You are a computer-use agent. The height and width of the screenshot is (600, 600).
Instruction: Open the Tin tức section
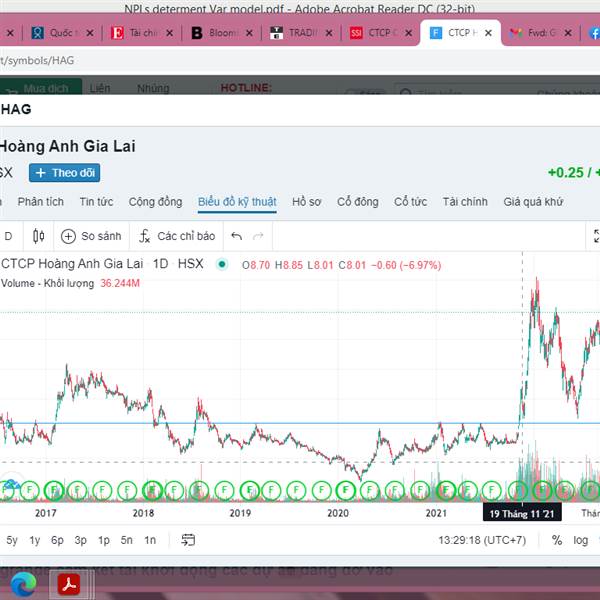coord(96,202)
